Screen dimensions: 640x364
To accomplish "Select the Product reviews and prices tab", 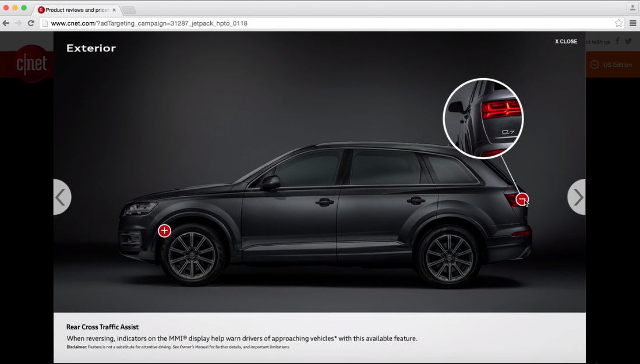I will pos(76,10).
